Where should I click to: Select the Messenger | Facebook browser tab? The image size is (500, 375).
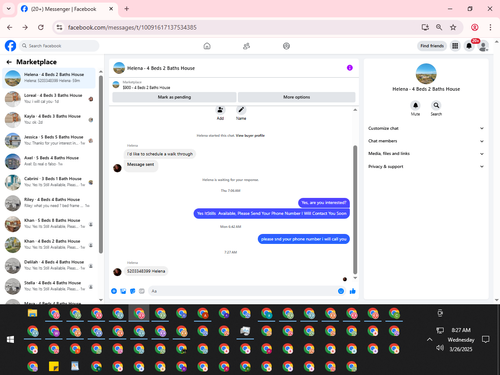[67, 9]
